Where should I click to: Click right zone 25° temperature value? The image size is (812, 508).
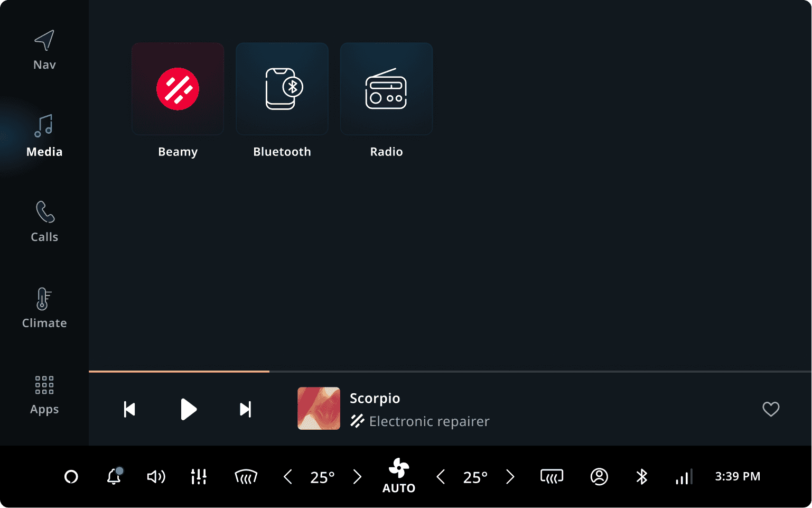click(x=475, y=477)
